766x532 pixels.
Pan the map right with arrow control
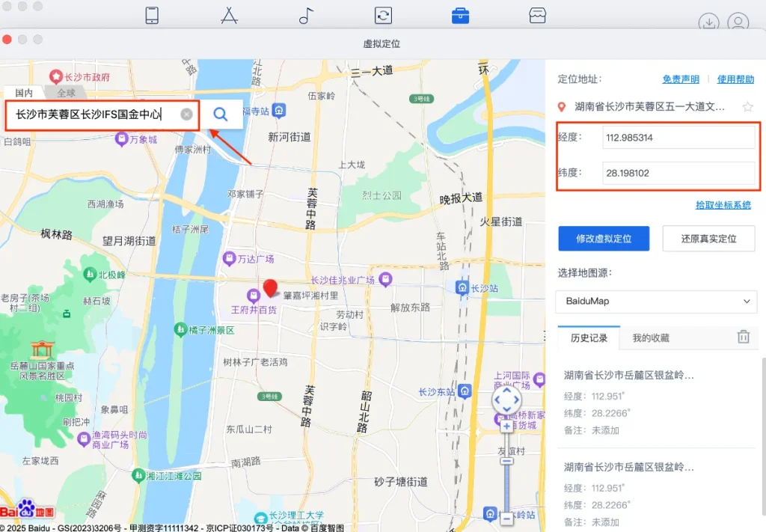[516, 400]
